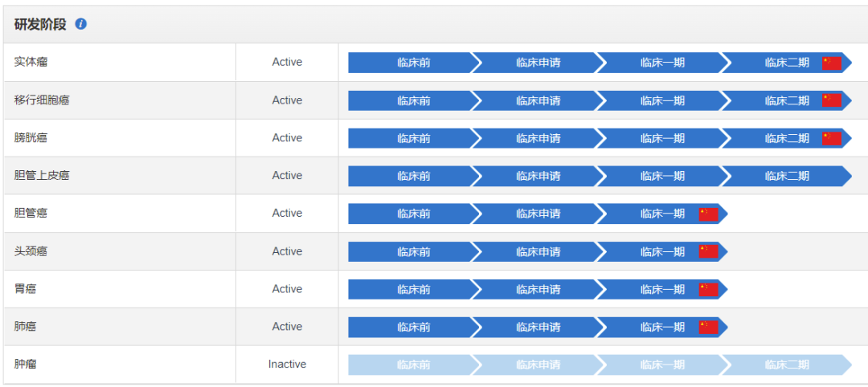Select the 实体瘤 indication name
Image resolution: width=868 pixels, height=387 pixels.
click(31, 62)
